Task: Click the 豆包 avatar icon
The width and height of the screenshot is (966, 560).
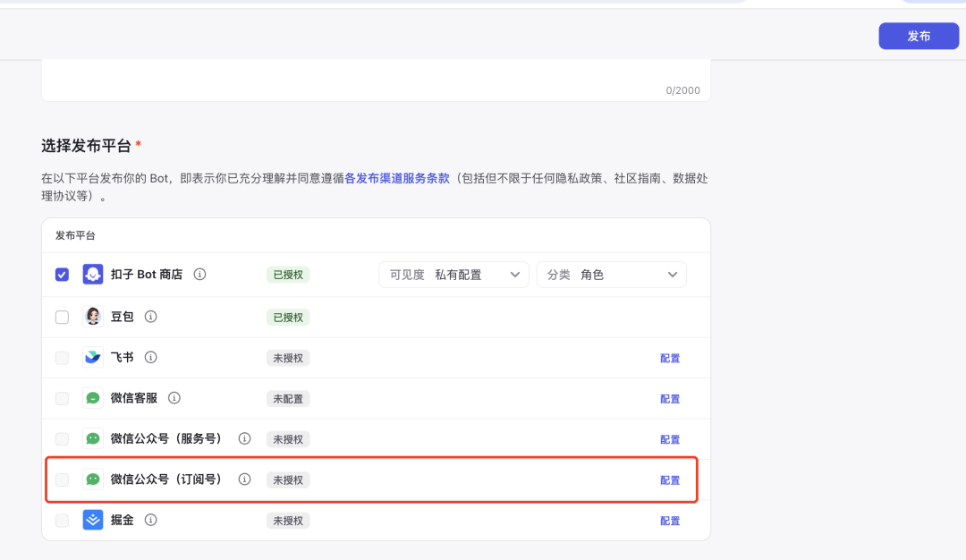Action: pyautogui.click(x=93, y=317)
